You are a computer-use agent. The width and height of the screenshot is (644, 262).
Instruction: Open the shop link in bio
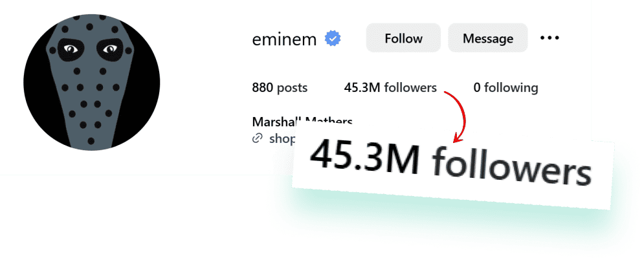[282, 139]
